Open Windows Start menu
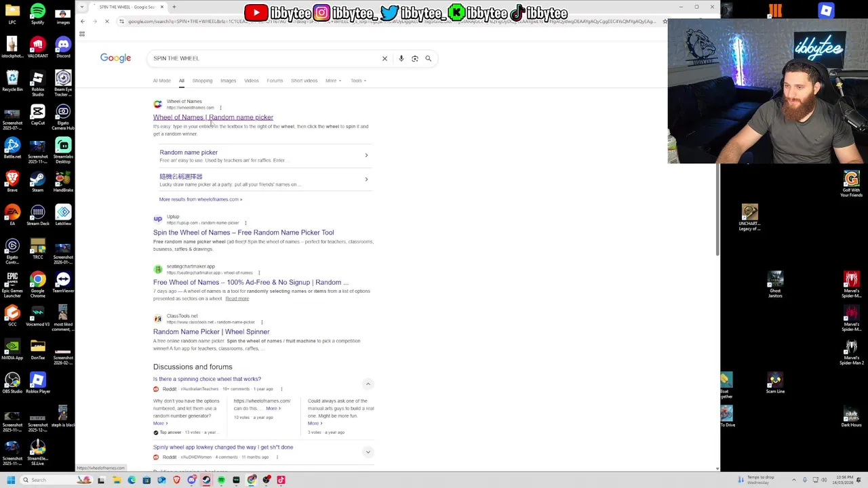868x488 pixels. tap(11, 480)
